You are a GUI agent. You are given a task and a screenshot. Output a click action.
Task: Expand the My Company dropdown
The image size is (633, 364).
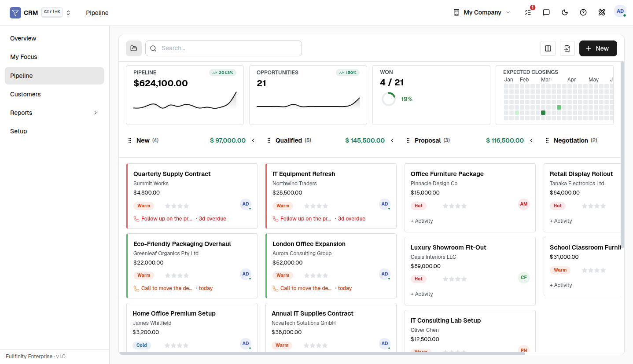pos(482,12)
